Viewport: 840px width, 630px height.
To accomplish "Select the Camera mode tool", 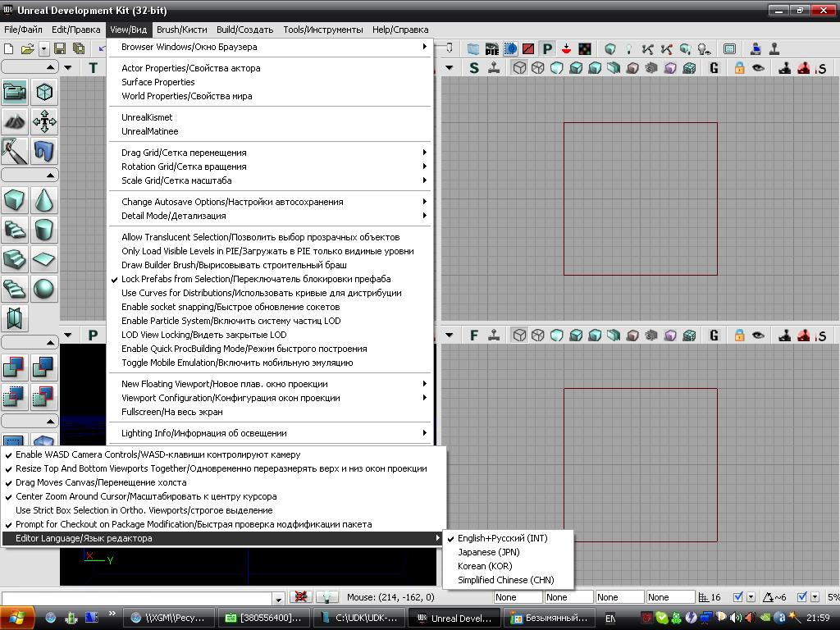I will click(x=15, y=92).
